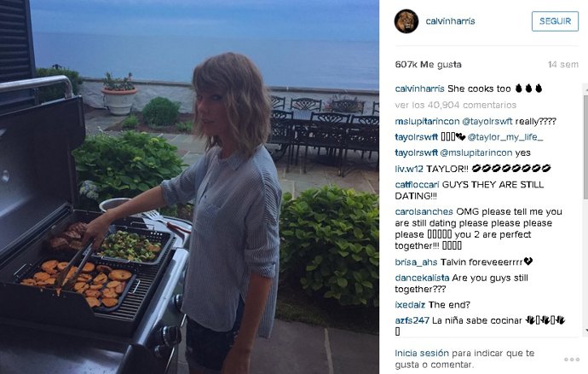Open the 14 sem post timestamp
This screenshot has width=588, height=374.
pyautogui.click(x=563, y=65)
